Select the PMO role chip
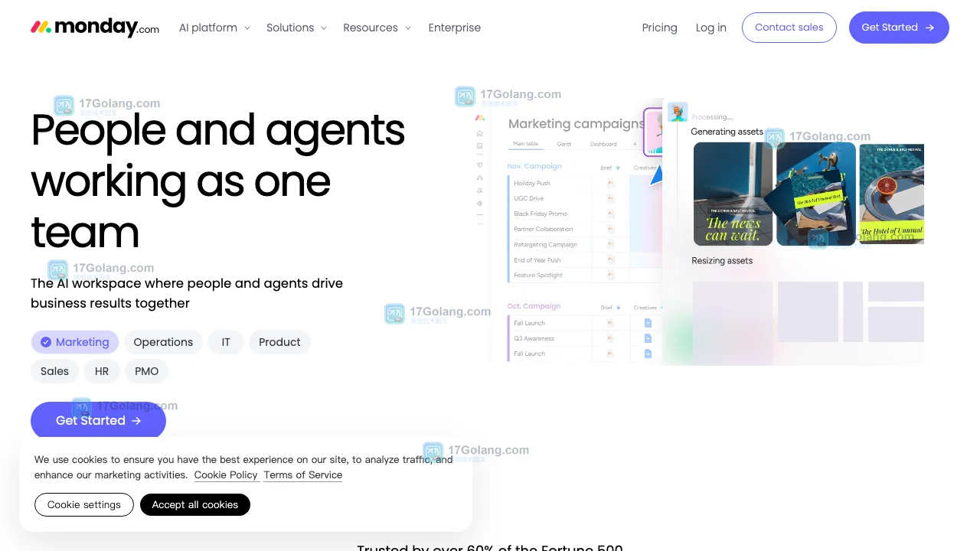 (x=147, y=371)
